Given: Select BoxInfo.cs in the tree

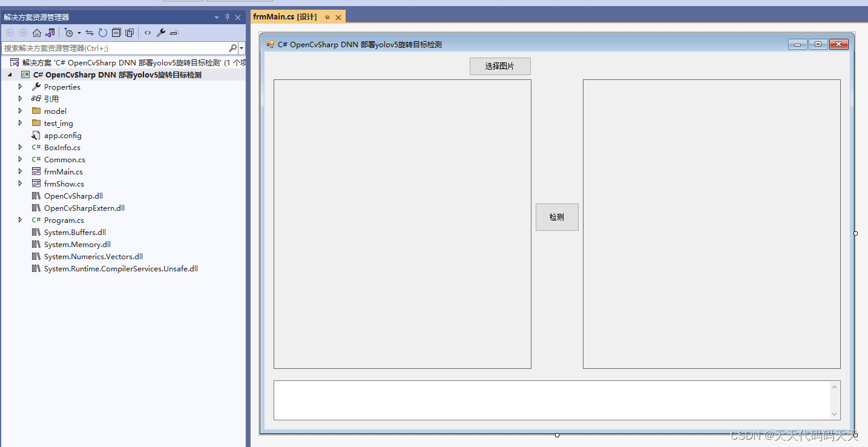Looking at the screenshot, I should pyautogui.click(x=62, y=147).
